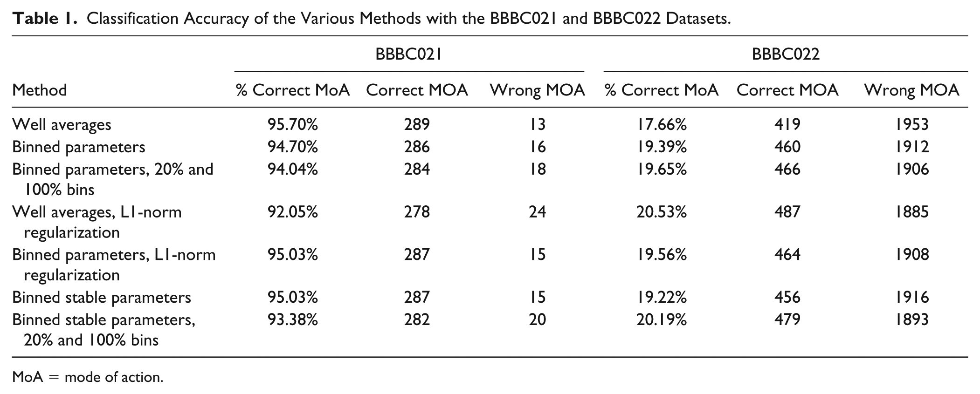This screenshot has width=980, height=394.
Task: Click the value 1893 in last row
Action: (x=912, y=319)
